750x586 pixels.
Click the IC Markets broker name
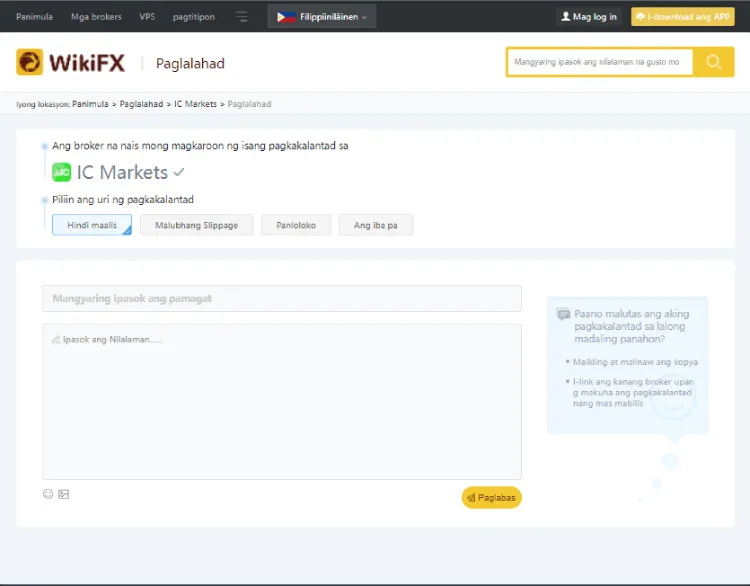[122, 172]
